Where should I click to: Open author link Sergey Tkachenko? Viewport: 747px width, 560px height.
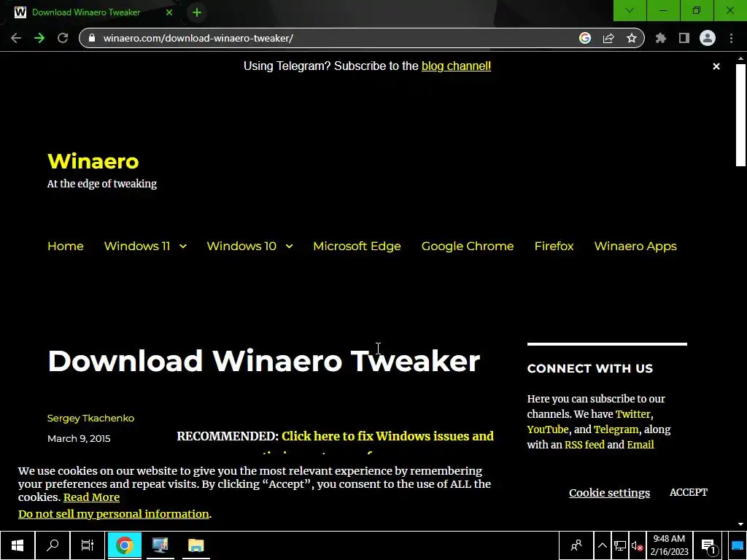click(x=90, y=418)
